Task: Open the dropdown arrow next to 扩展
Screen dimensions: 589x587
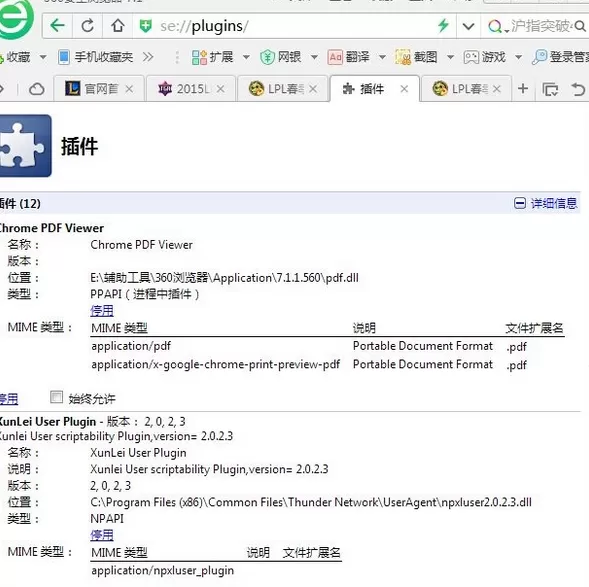Action: tap(246, 57)
